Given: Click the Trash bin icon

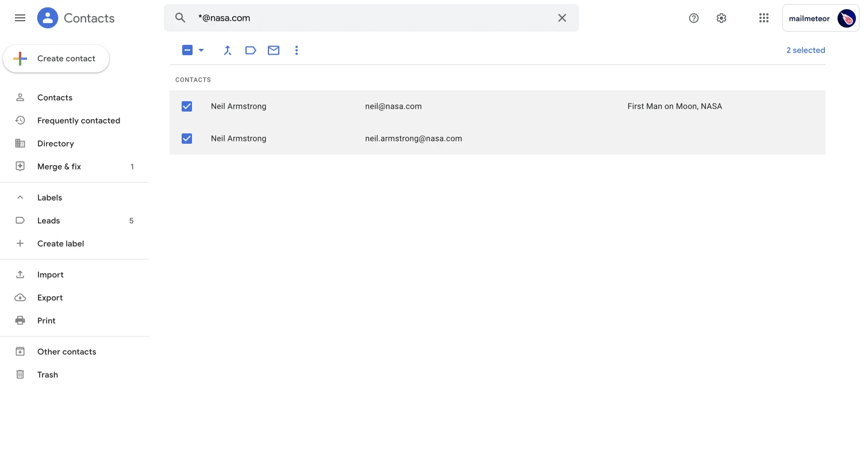Looking at the screenshot, I should [x=20, y=374].
